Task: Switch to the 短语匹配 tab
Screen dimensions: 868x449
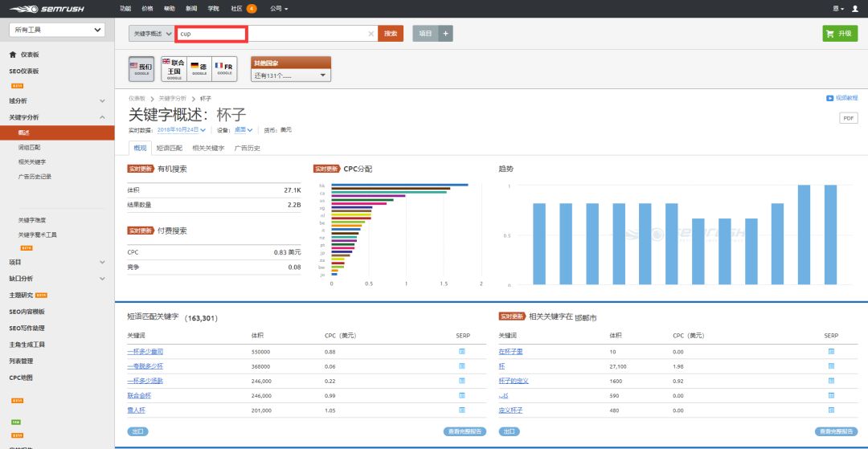Action: point(169,148)
